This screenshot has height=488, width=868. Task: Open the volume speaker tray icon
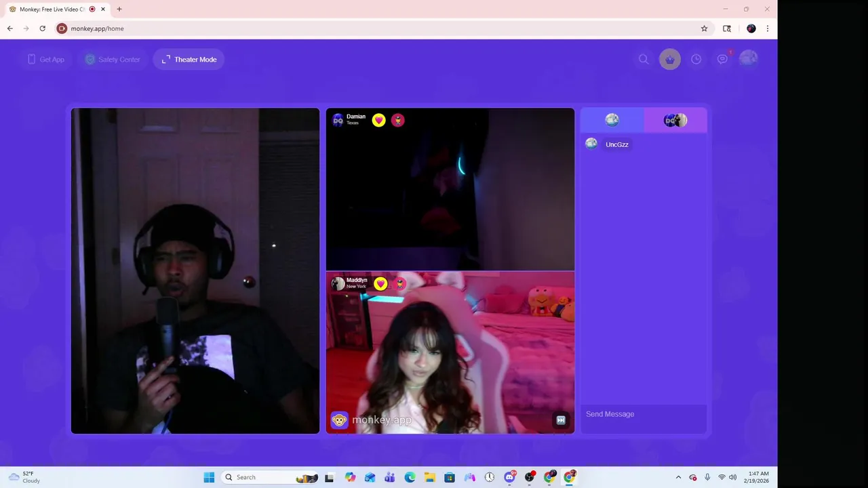[x=733, y=477]
